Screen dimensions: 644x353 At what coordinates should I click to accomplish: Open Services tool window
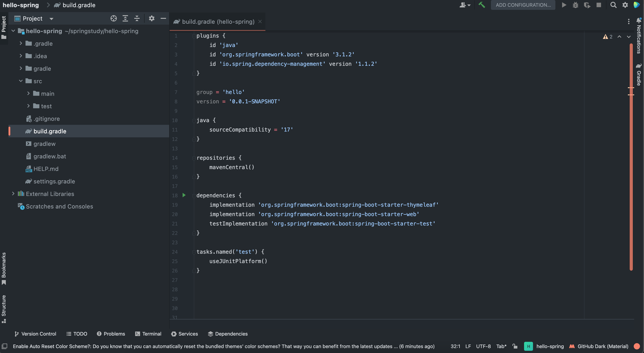coord(185,334)
